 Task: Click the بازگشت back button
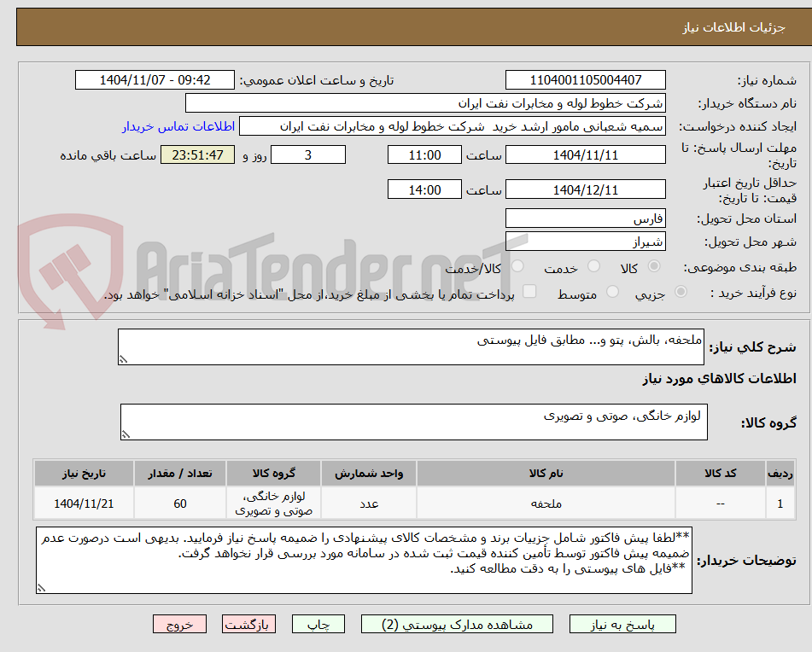(x=248, y=624)
